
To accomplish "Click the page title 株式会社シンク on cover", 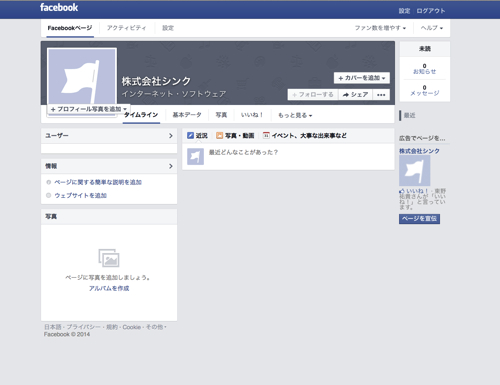I will click(156, 81).
